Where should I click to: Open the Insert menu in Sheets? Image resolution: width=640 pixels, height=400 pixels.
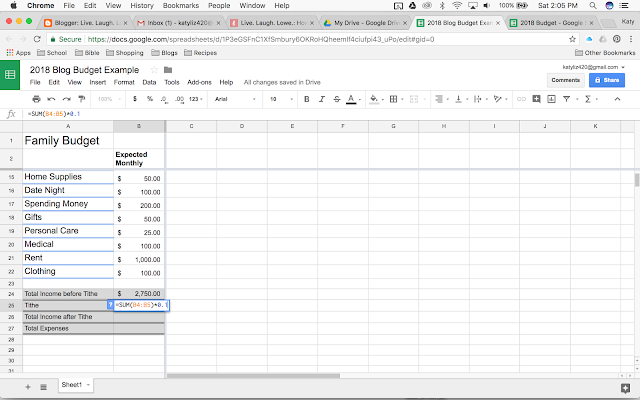(98, 82)
